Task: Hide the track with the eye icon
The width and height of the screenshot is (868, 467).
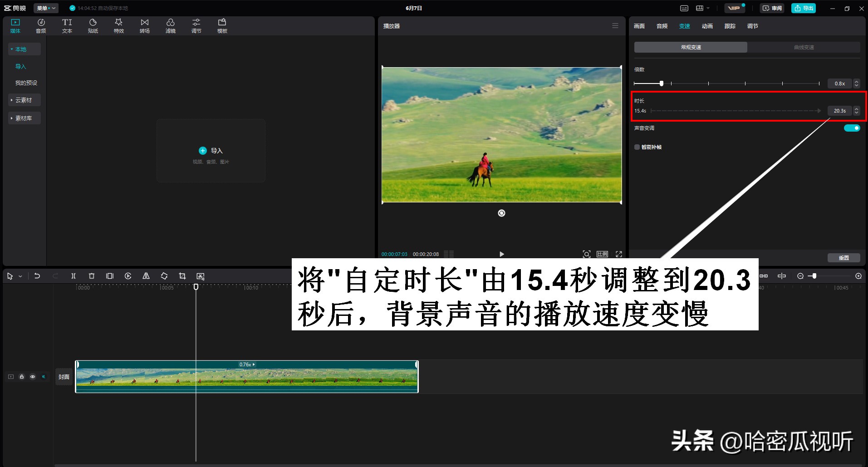Action: point(32,376)
